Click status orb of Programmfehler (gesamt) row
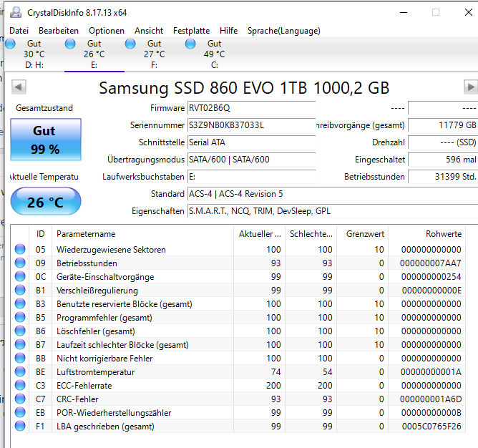 pyautogui.click(x=20, y=317)
